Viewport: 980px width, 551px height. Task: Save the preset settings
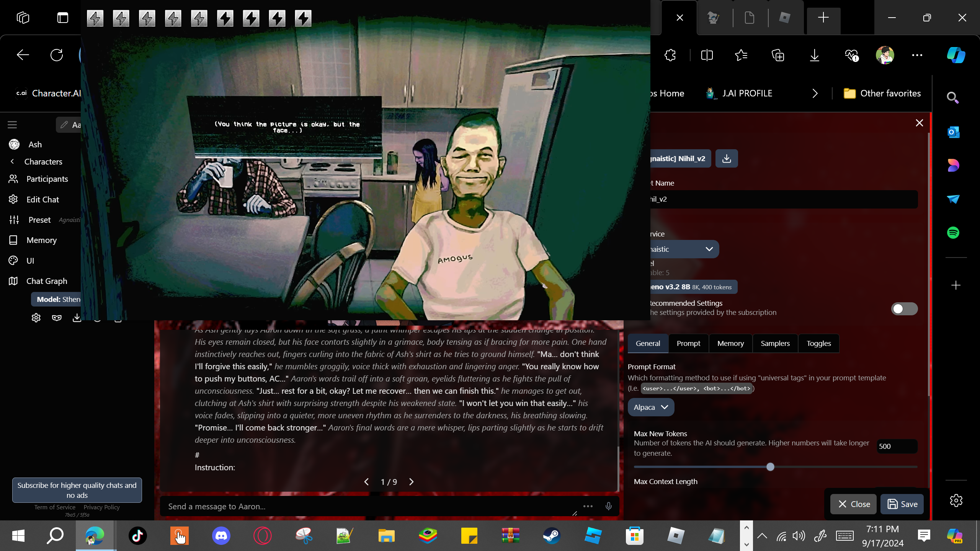click(x=902, y=504)
